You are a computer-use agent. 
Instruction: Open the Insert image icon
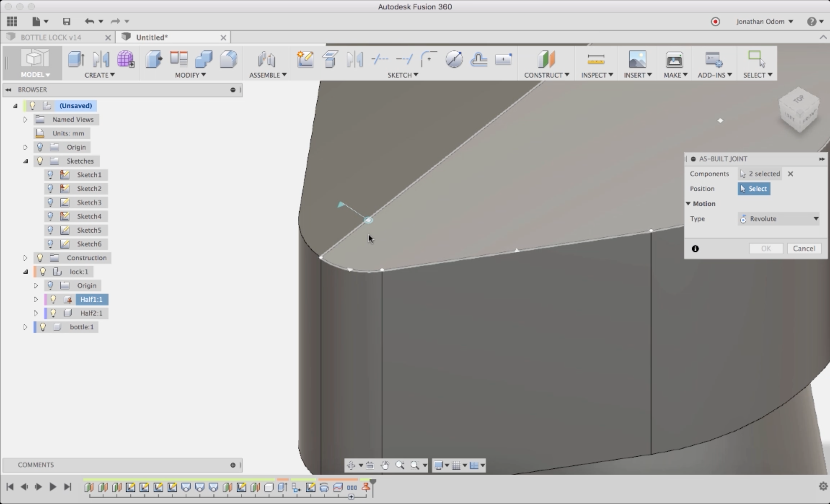click(637, 59)
